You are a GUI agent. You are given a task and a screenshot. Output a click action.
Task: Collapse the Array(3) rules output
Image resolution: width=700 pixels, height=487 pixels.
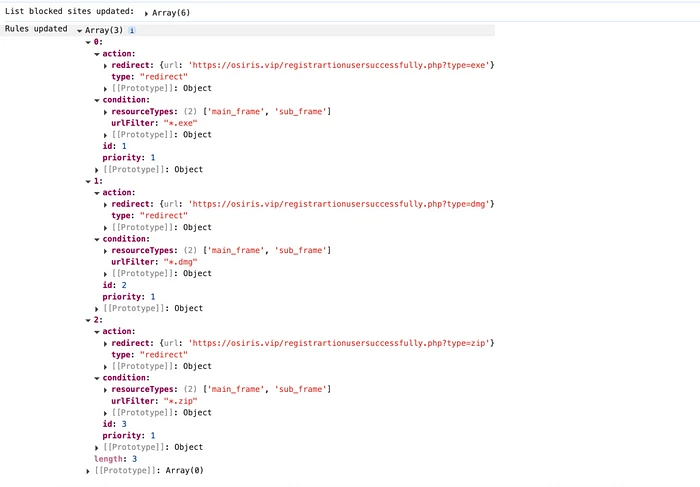(x=79, y=31)
